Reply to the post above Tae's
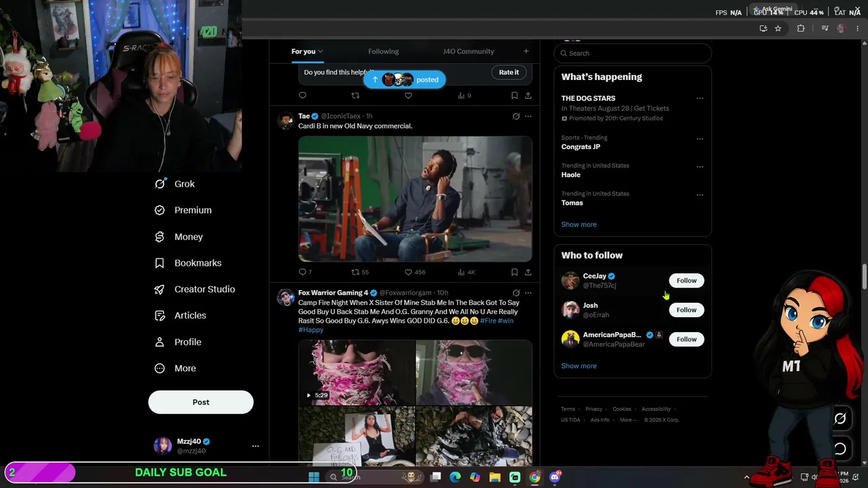This screenshot has width=868, height=488. coord(302,96)
